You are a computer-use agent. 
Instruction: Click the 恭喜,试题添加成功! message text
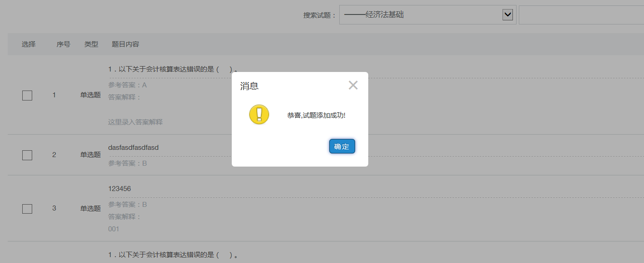[316, 115]
